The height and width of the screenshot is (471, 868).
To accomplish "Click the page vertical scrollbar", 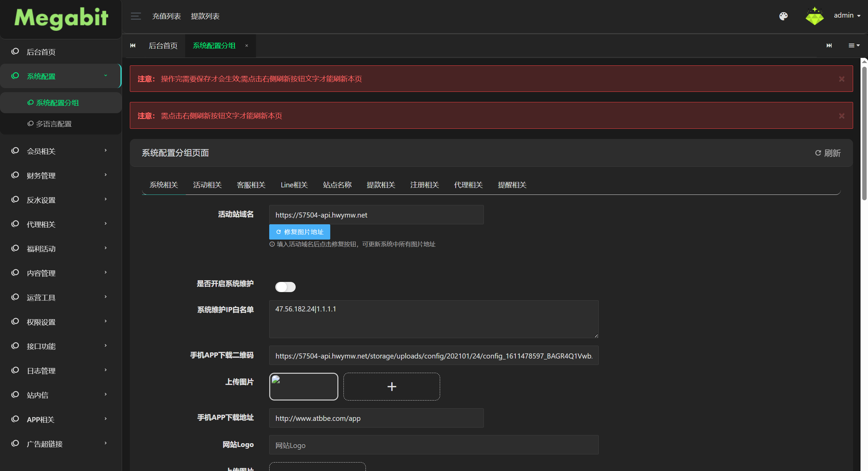I will [x=864, y=132].
